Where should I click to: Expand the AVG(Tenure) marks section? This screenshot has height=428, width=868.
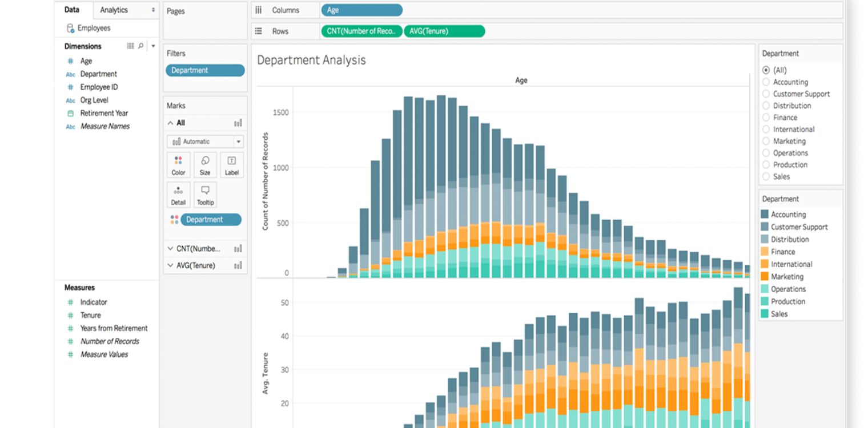coord(170,265)
